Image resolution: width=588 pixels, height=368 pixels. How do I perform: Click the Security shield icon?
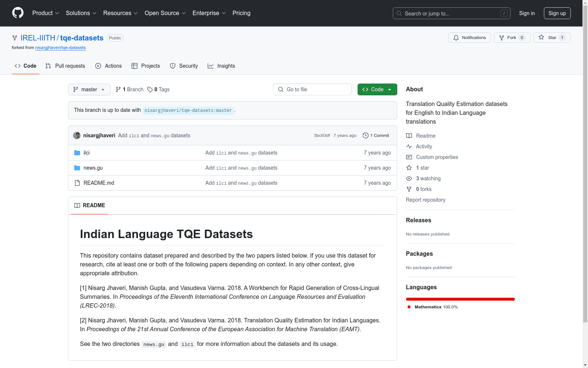173,66
